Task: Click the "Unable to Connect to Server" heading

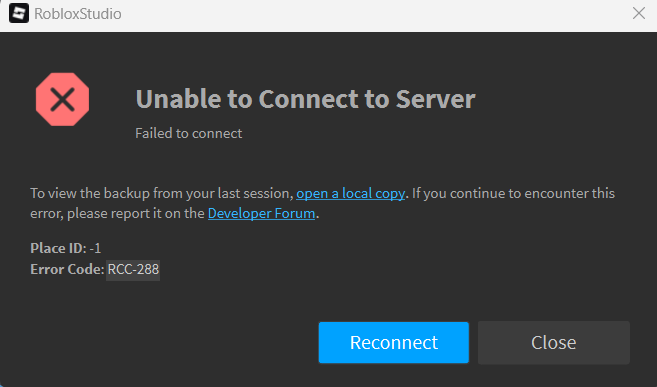Action: click(x=305, y=99)
